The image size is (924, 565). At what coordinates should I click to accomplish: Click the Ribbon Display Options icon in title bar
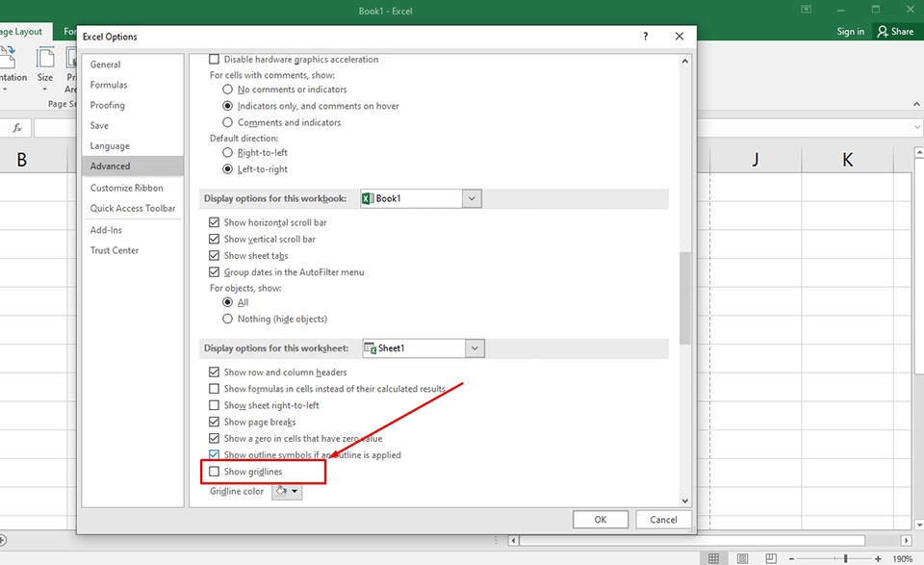coord(807,10)
